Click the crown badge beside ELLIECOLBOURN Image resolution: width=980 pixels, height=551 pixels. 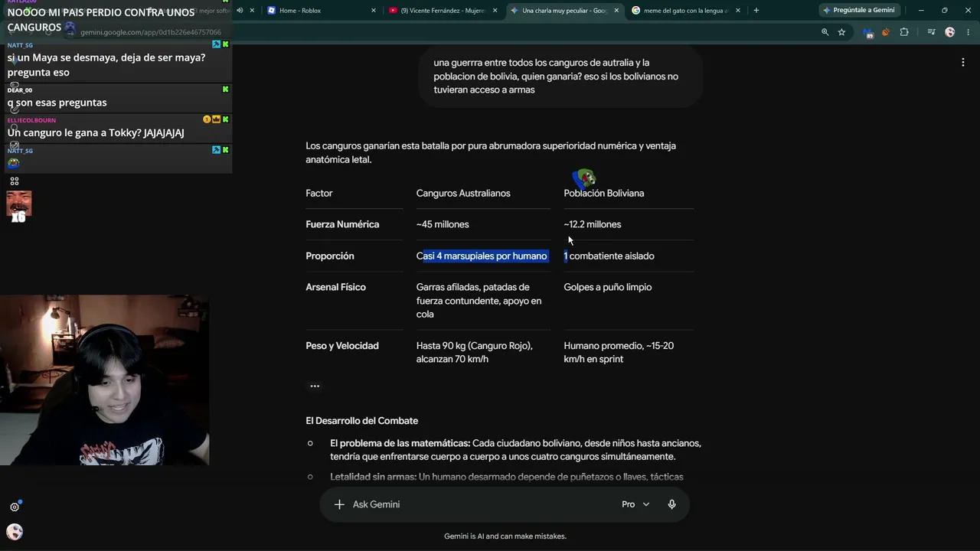(x=216, y=119)
